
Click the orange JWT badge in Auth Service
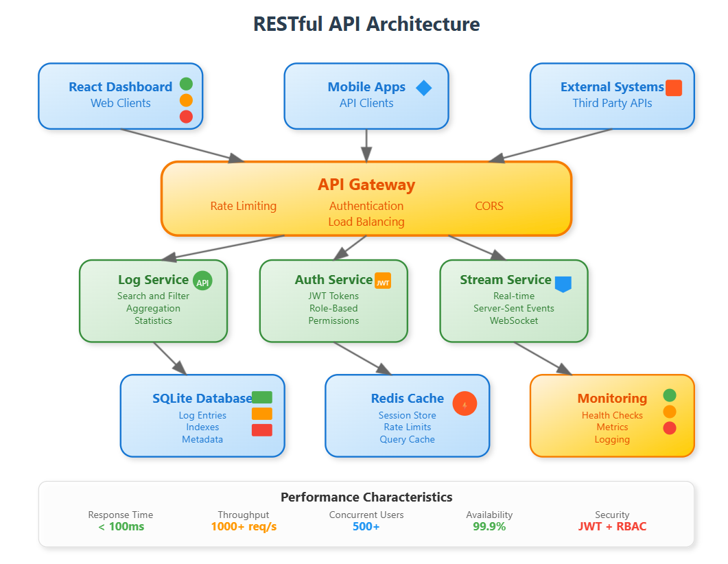point(383,281)
